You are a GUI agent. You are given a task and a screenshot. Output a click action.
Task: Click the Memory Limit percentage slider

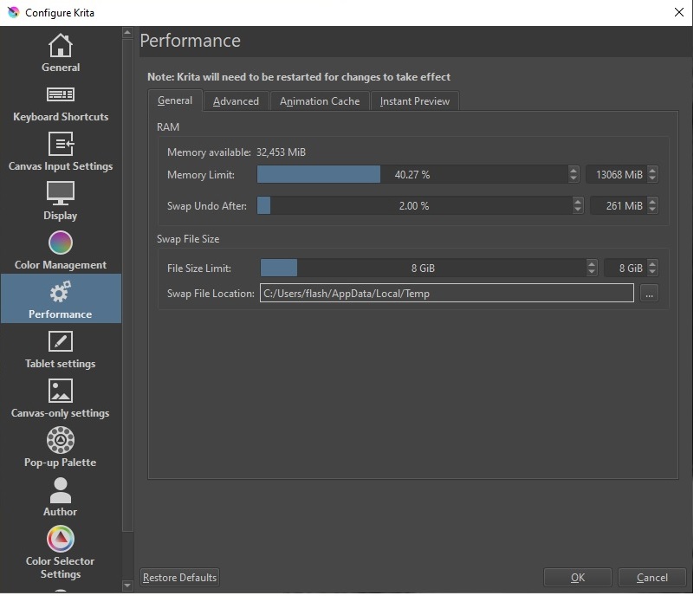[x=412, y=175]
